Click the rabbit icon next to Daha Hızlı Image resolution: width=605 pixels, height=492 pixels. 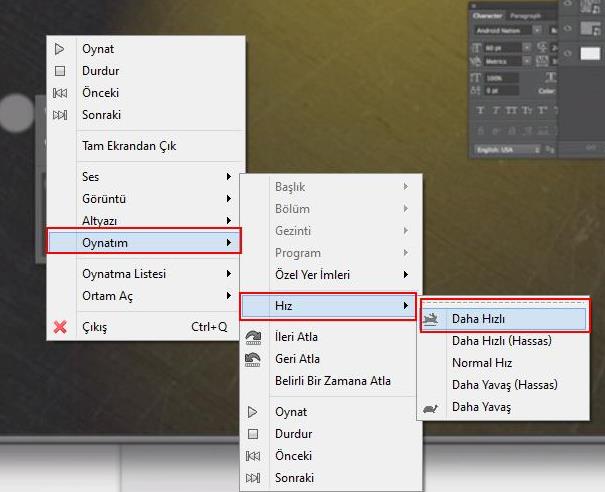point(432,319)
